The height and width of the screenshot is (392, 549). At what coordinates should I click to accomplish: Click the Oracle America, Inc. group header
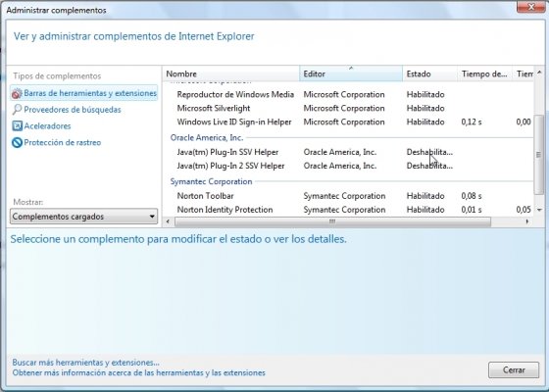pos(207,137)
